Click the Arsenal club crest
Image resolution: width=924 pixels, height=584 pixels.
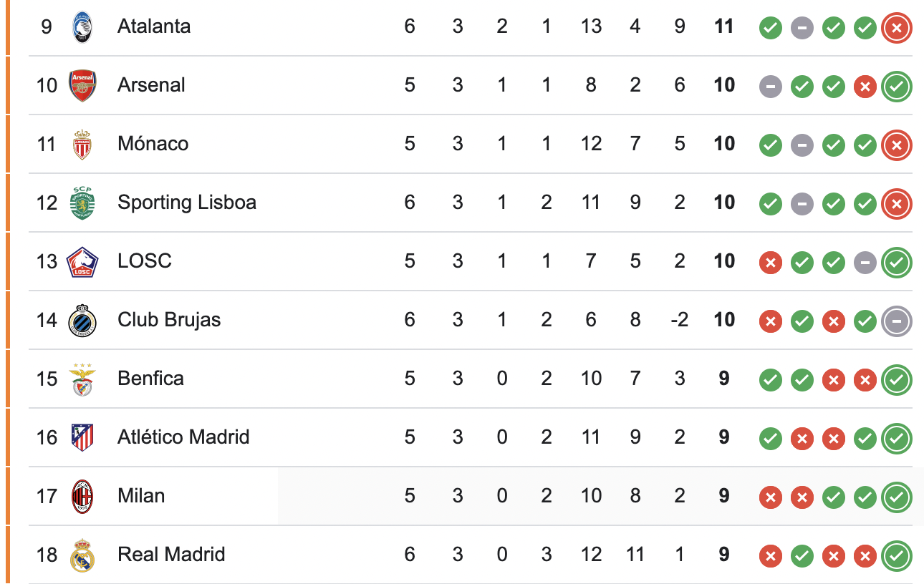coord(82,86)
